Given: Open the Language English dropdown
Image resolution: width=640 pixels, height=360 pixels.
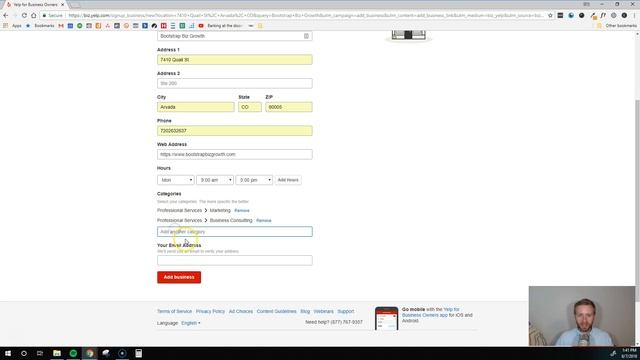Looking at the screenshot, I should (191, 323).
